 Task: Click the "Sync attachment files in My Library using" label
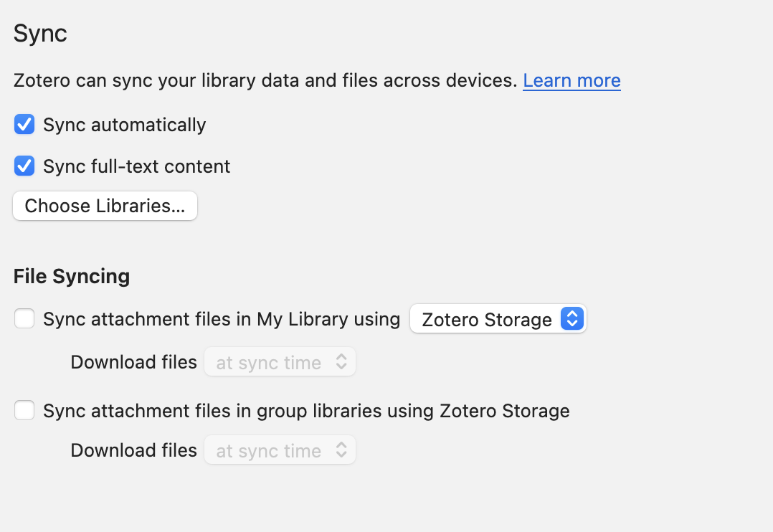point(222,319)
